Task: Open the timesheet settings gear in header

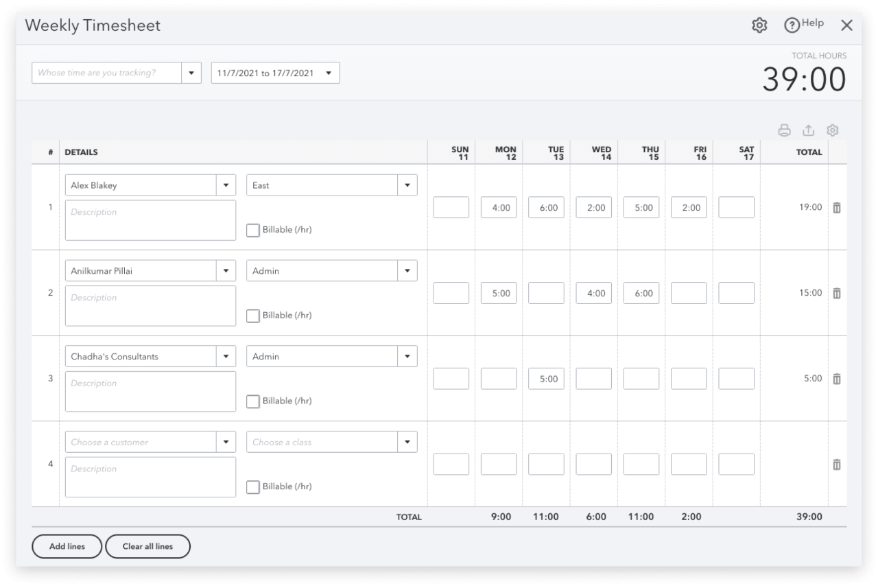Action: 759,25
